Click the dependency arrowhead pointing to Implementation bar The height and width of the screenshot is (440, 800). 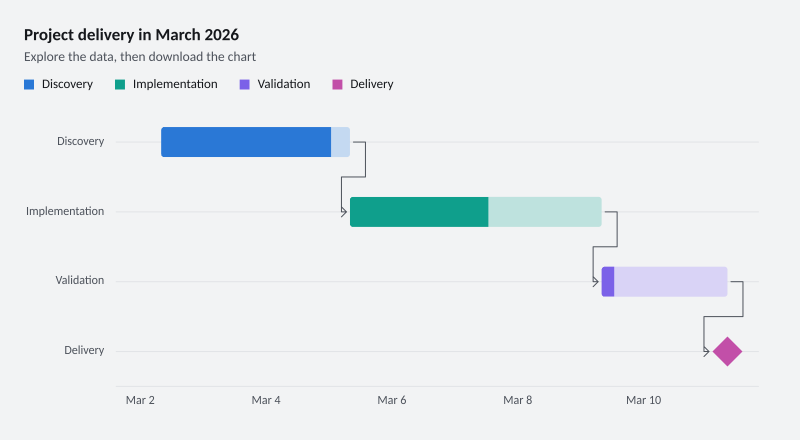[x=344, y=212]
